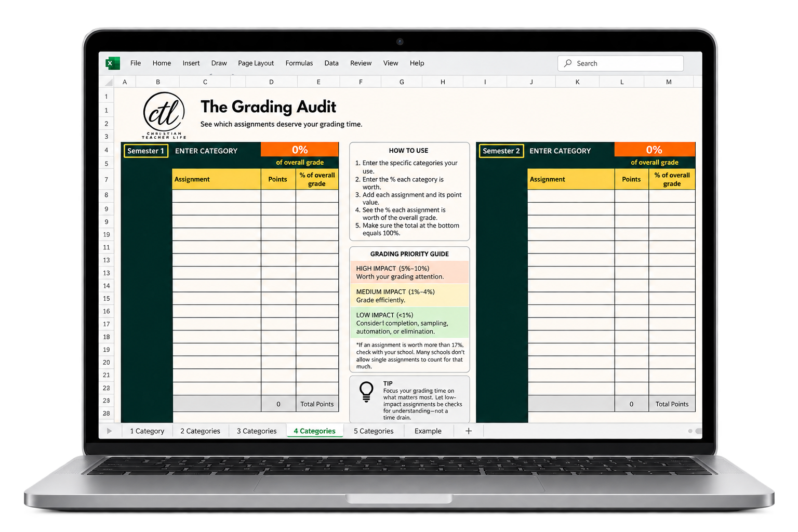Select the 4 Categories sheet tab
798x532 pixels.
coord(314,431)
